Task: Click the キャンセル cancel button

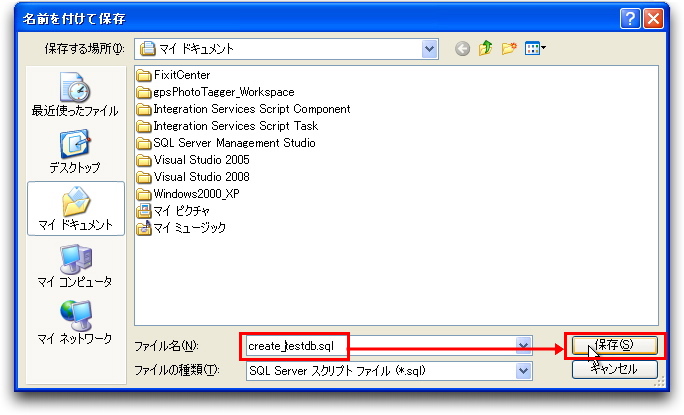Action: pos(614,369)
